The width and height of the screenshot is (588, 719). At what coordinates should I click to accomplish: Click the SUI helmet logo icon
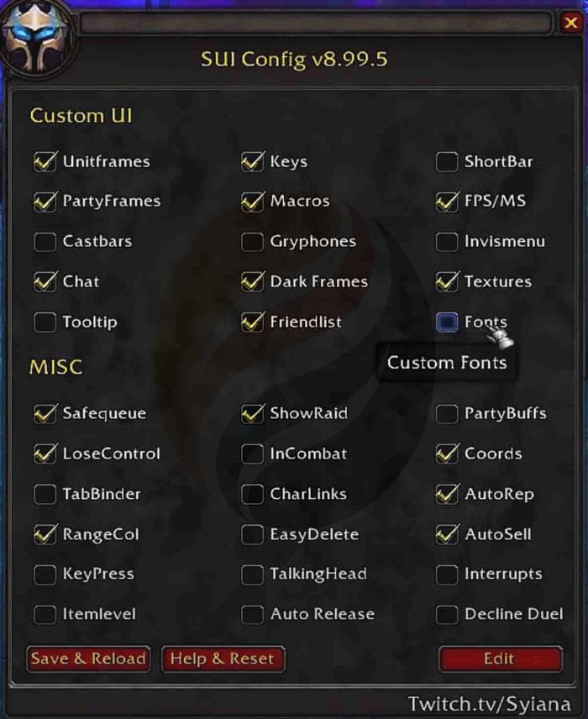click(x=40, y=38)
